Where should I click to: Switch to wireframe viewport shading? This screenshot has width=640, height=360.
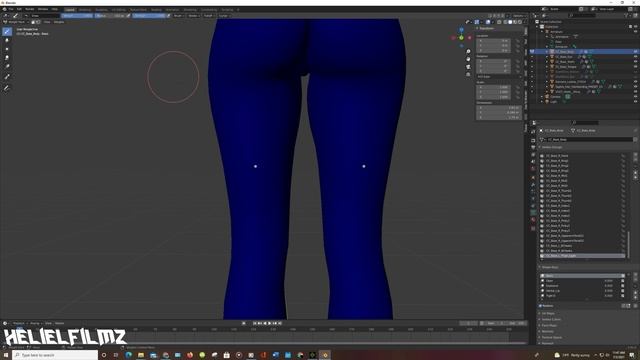pyautogui.click(x=505, y=22)
